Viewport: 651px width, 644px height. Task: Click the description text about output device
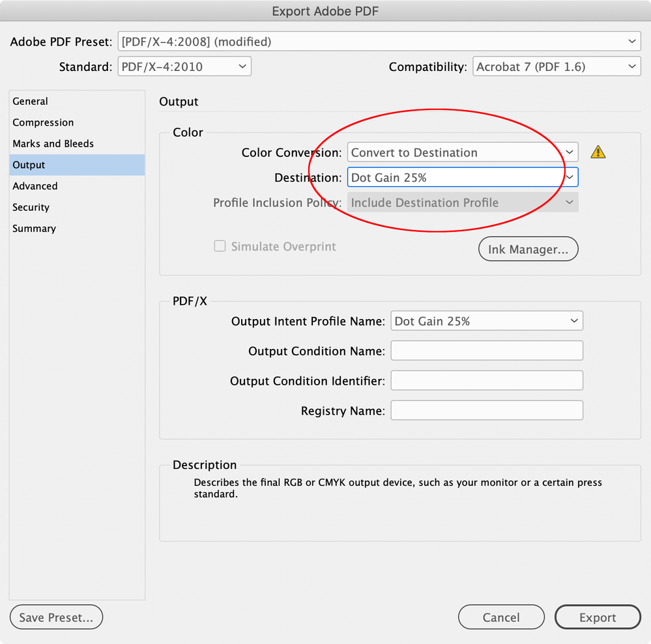(x=398, y=488)
